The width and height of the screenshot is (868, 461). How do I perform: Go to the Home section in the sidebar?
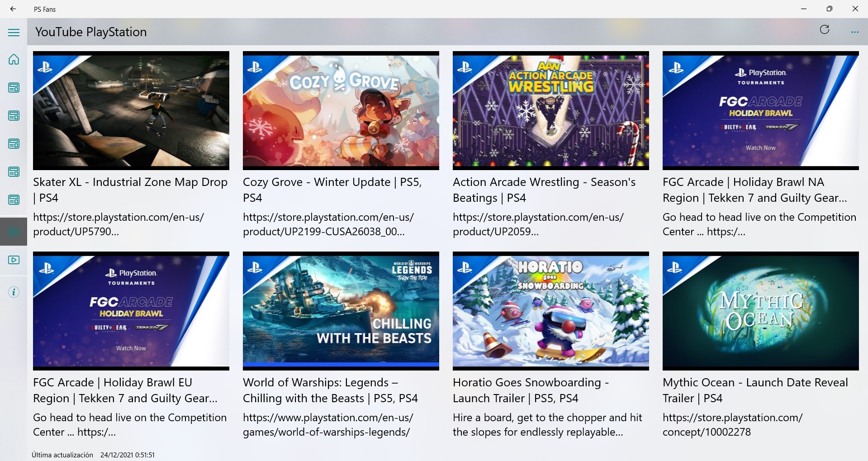(x=14, y=59)
